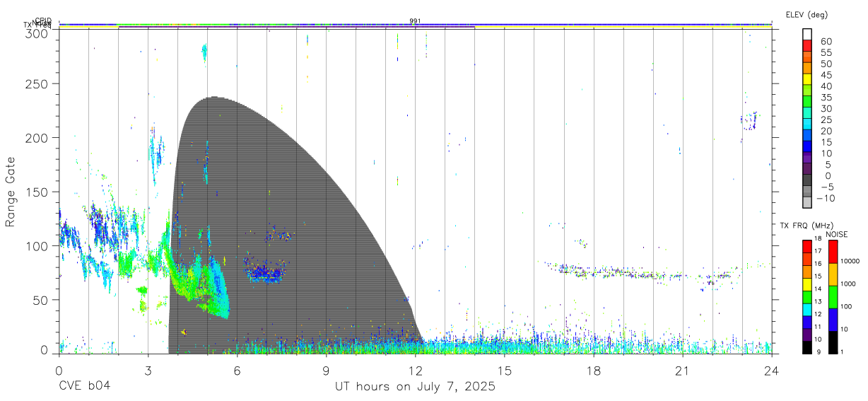
Task: Click the 'CVE b04' radar beam label
Action: 84,387
